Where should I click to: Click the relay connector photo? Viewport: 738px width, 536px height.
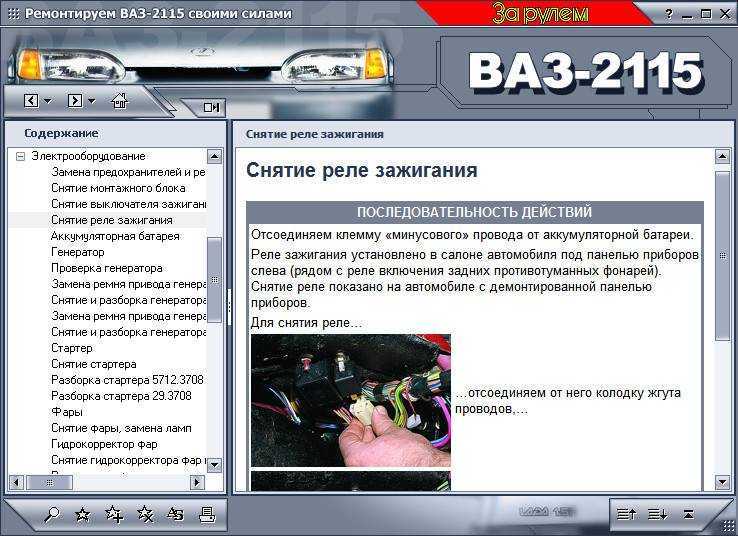point(351,400)
